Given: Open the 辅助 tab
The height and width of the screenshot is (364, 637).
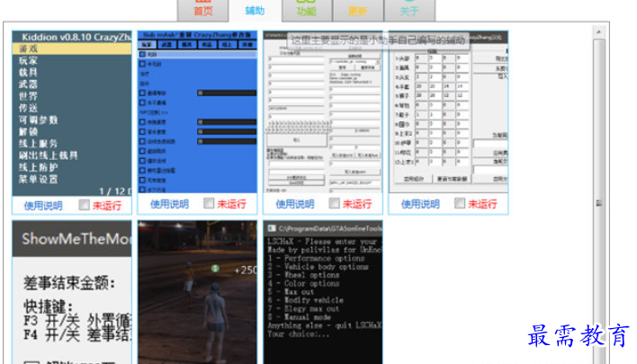Looking at the screenshot, I should tap(256, 10).
